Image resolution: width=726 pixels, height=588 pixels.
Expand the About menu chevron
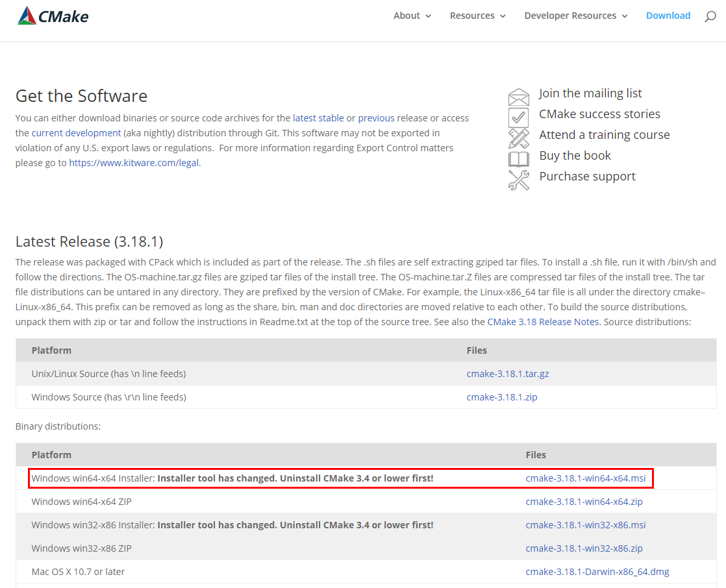click(429, 16)
